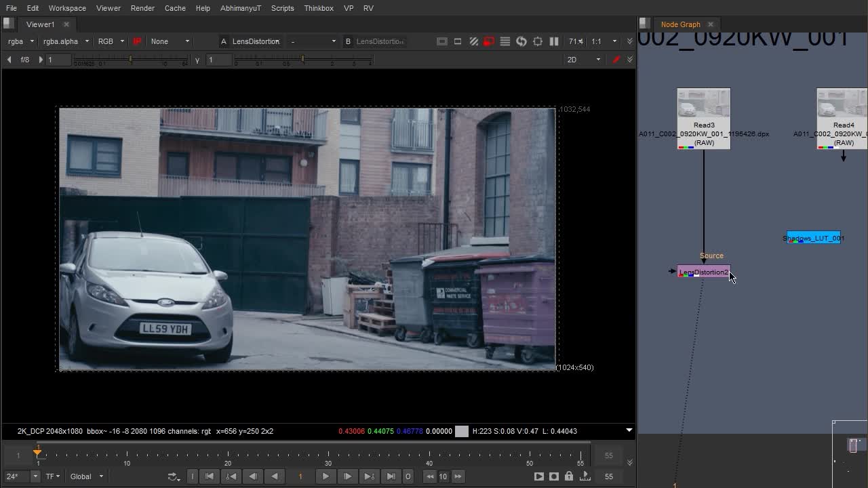Screen dimensions: 868x488
Task: Toggle the clipping warning icon
Action: point(442,41)
